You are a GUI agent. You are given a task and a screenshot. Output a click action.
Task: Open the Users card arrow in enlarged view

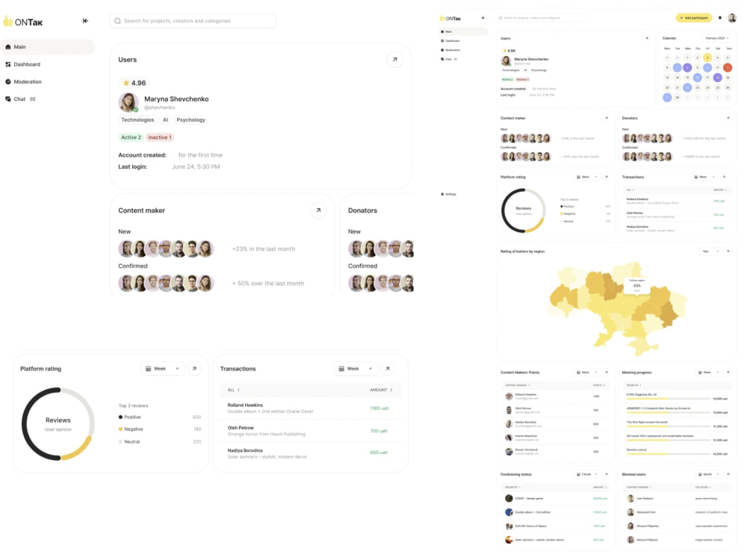tap(394, 60)
